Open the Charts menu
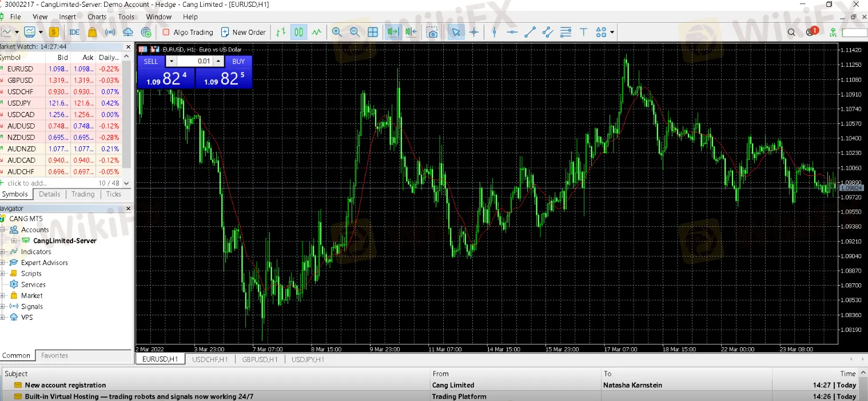868x401 pixels. pyautogui.click(x=97, y=17)
